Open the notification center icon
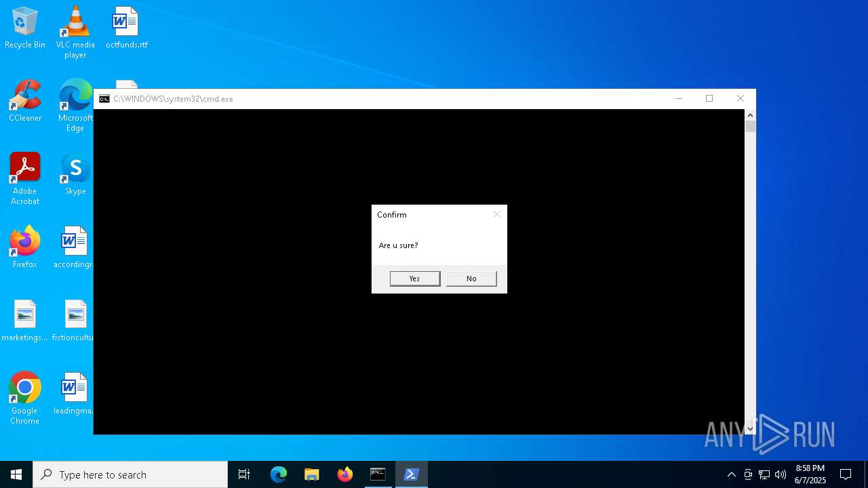Viewport: 868px width, 488px height. coord(846,474)
